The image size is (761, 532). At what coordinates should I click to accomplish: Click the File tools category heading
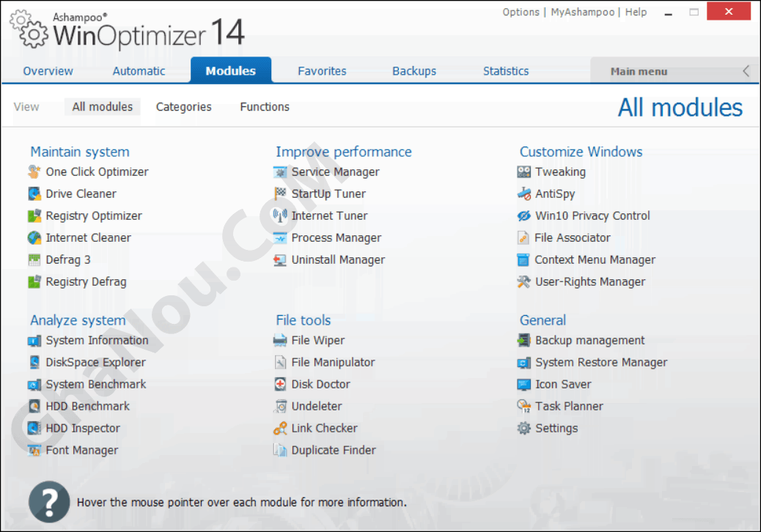[x=303, y=320]
